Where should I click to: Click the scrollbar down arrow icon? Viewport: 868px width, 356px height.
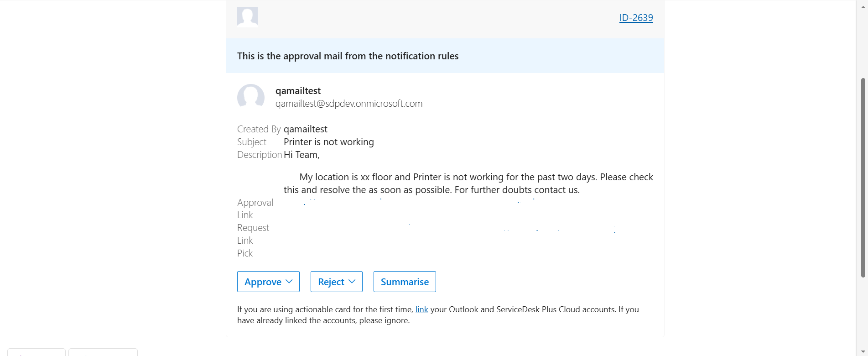click(863, 351)
